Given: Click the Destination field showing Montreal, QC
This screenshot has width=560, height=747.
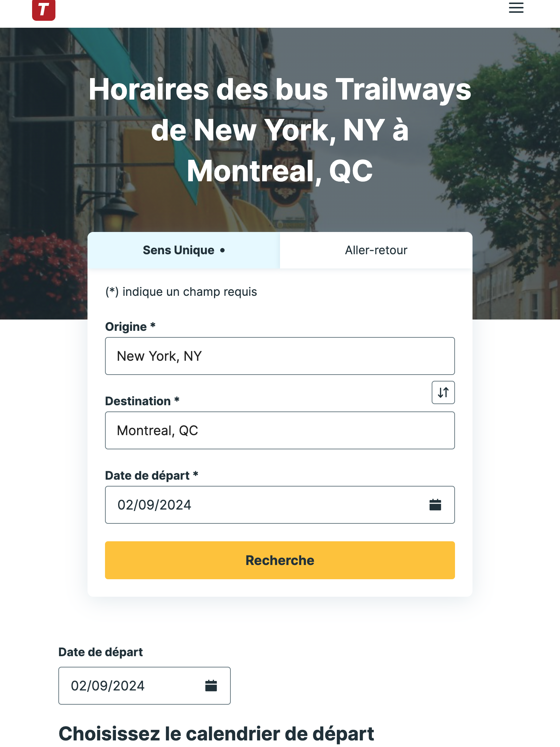Looking at the screenshot, I should pos(280,430).
